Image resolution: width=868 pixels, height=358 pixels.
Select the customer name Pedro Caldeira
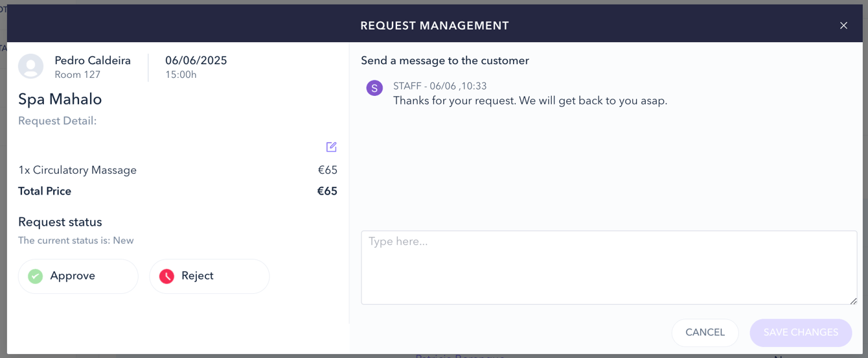[x=93, y=60]
